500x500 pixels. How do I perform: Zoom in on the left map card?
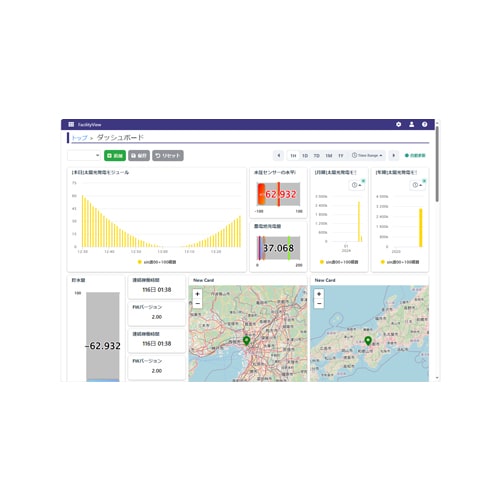click(x=197, y=294)
